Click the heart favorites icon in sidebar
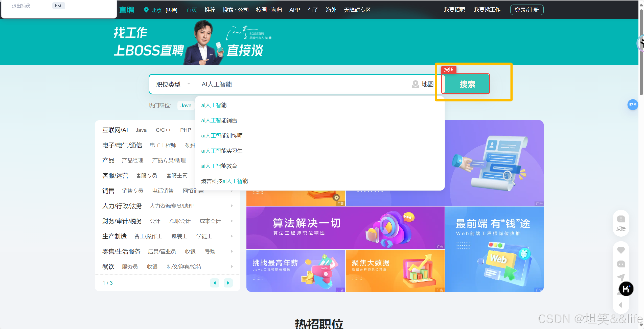The height and width of the screenshot is (329, 644). click(x=621, y=250)
